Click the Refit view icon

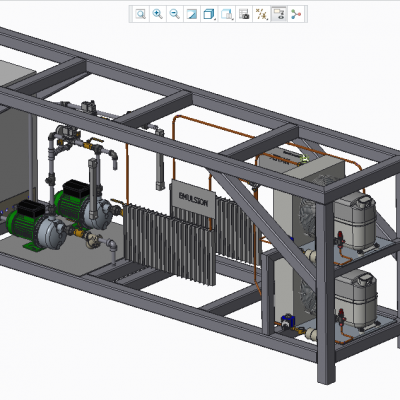(x=140, y=14)
